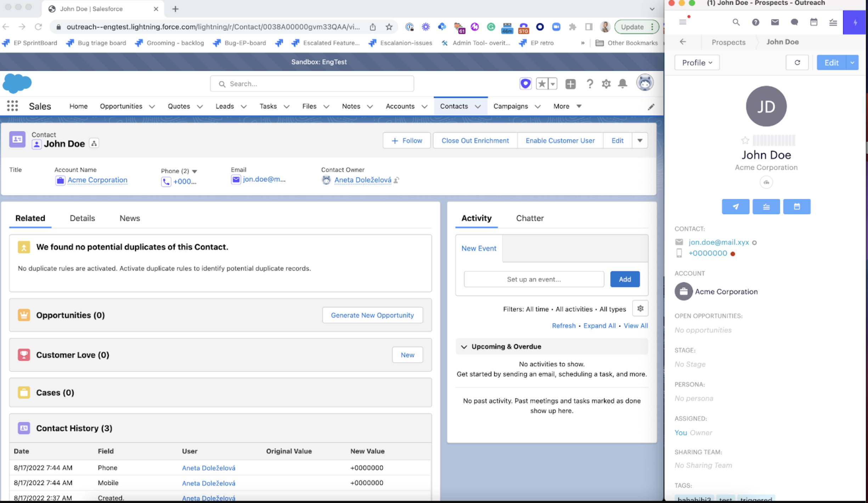Viewport: 868px width, 503px height.
Task: Click the Outreach calendar icon in toolbar
Action: point(814,22)
